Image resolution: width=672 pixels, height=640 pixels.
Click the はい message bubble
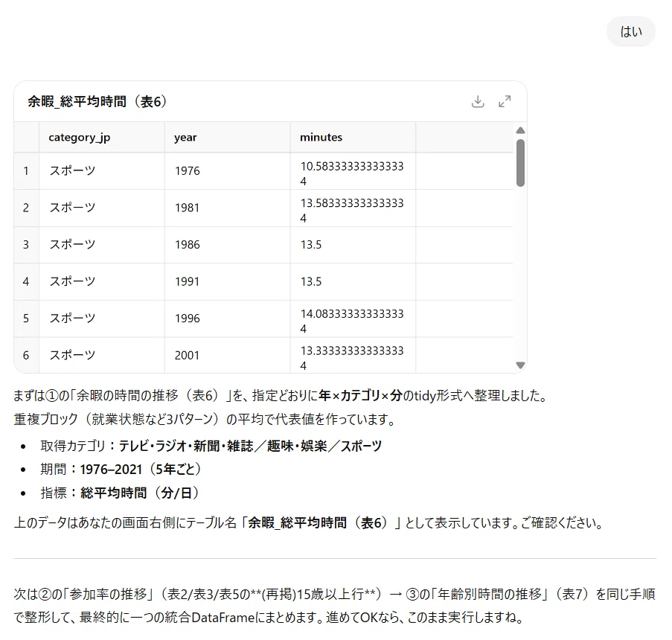point(631,32)
